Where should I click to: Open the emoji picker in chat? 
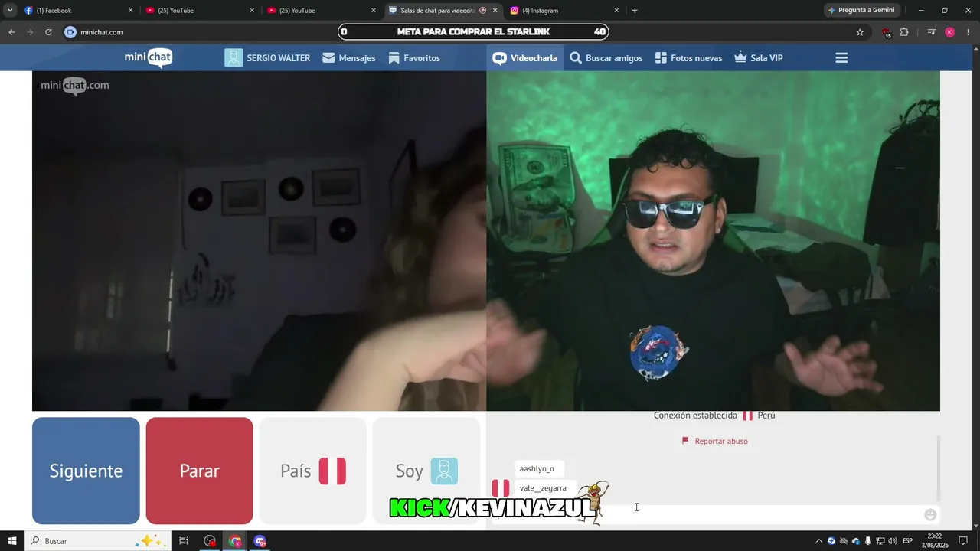930,515
